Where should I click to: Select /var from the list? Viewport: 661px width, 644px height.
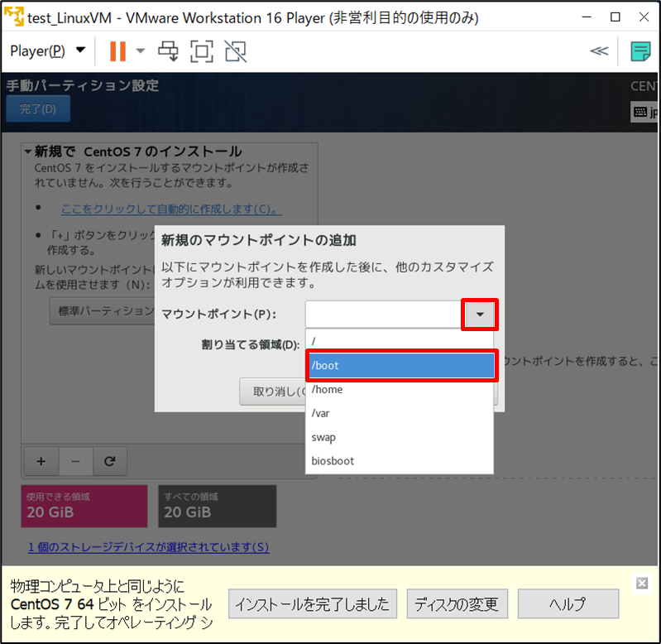coord(400,413)
